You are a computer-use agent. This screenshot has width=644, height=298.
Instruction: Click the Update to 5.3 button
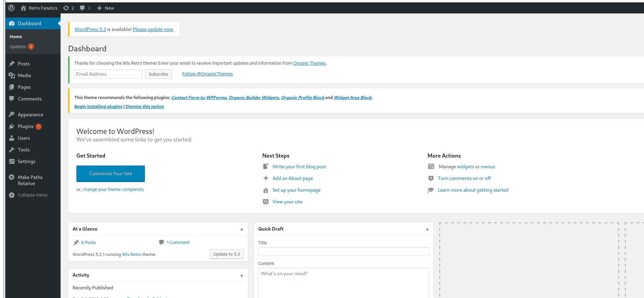(x=226, y=254)
